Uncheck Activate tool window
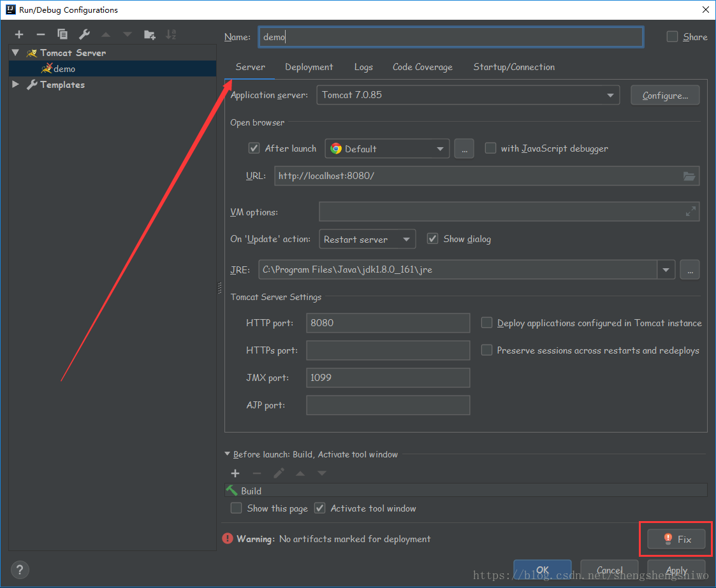 click(x=320, y=508)
